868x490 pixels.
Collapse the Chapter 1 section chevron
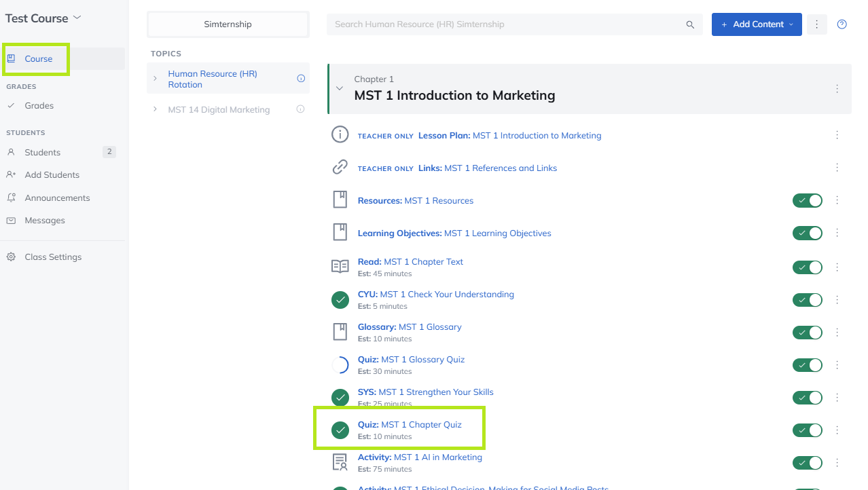[x=340, y=88]
